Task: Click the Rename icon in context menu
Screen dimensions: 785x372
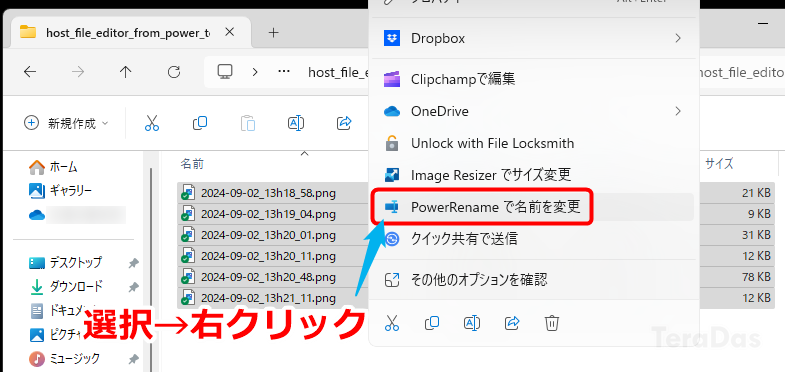Action: point(472,323)
